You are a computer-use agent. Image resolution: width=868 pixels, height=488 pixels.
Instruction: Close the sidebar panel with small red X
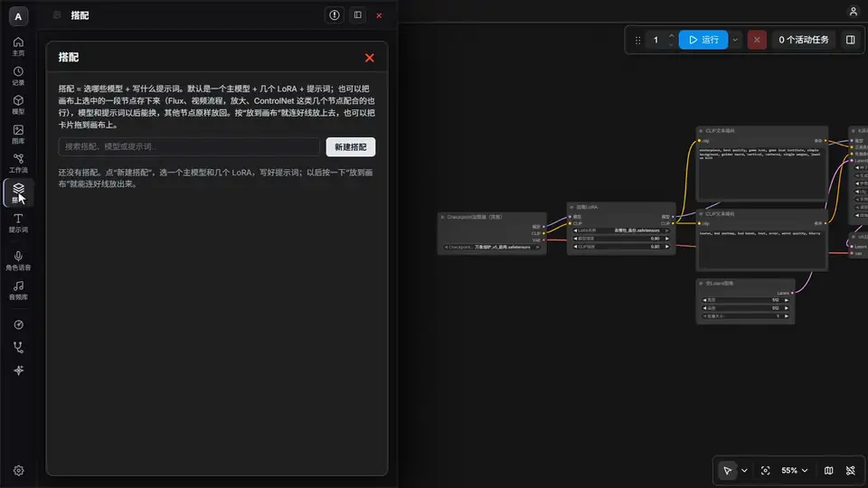click(379, 15)
